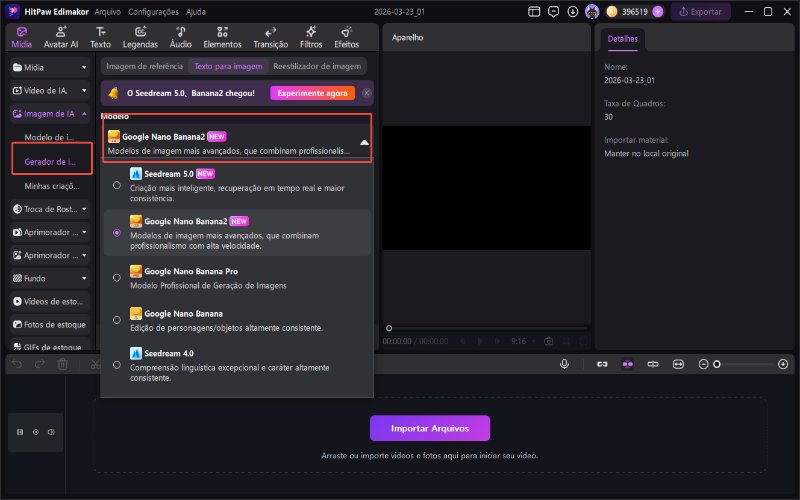Open the Avatar AI tool

click(61, 37)
